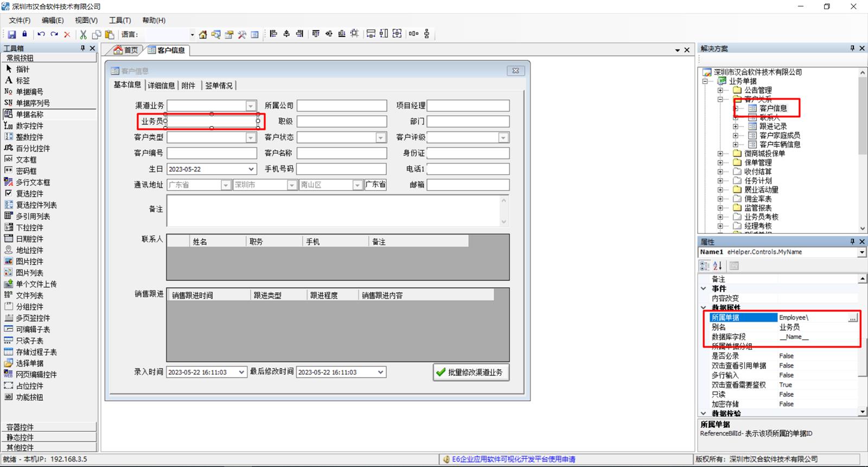The width and height of the screenshot is (868, 467).
Task: Open the 客户评级 dropdown arrow
Action: (x=503, y=137)
